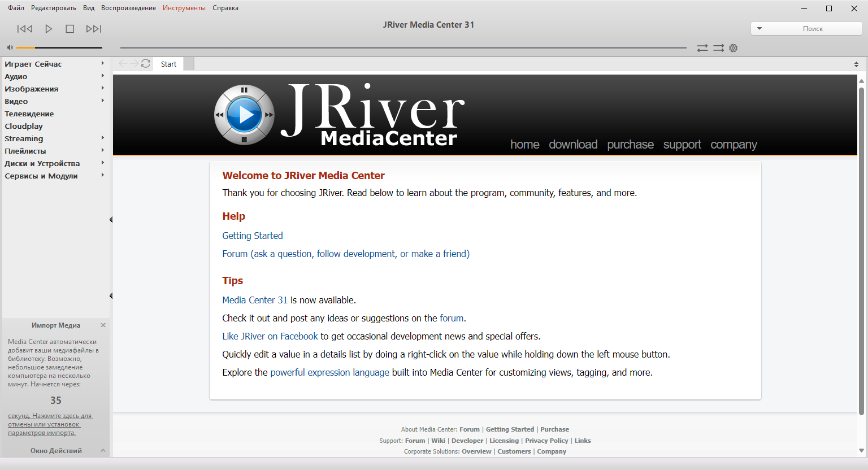868x470 pixels.
Task: Open the search options dropdown arrow
Action: tap(759, 28)
